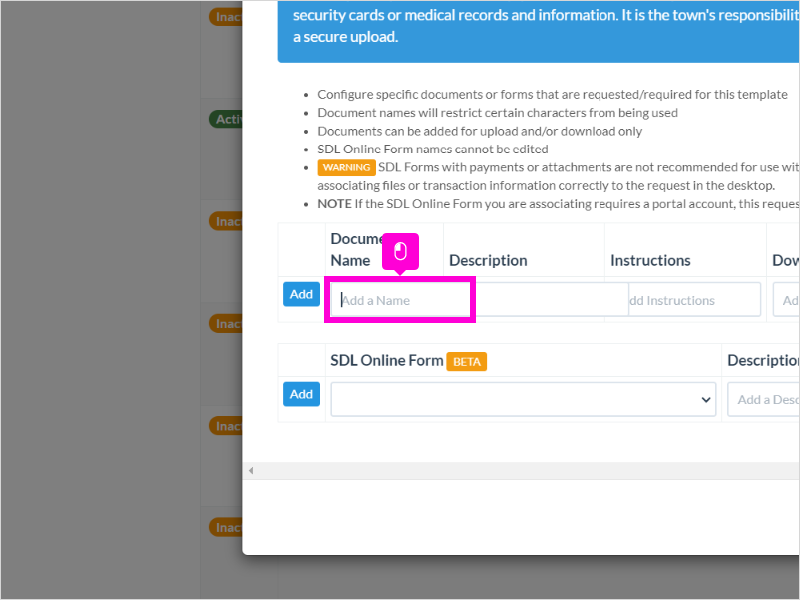This screenshot has width=800, height=600.
Task: Click the SDL Online Form column header
Action: 387,361
